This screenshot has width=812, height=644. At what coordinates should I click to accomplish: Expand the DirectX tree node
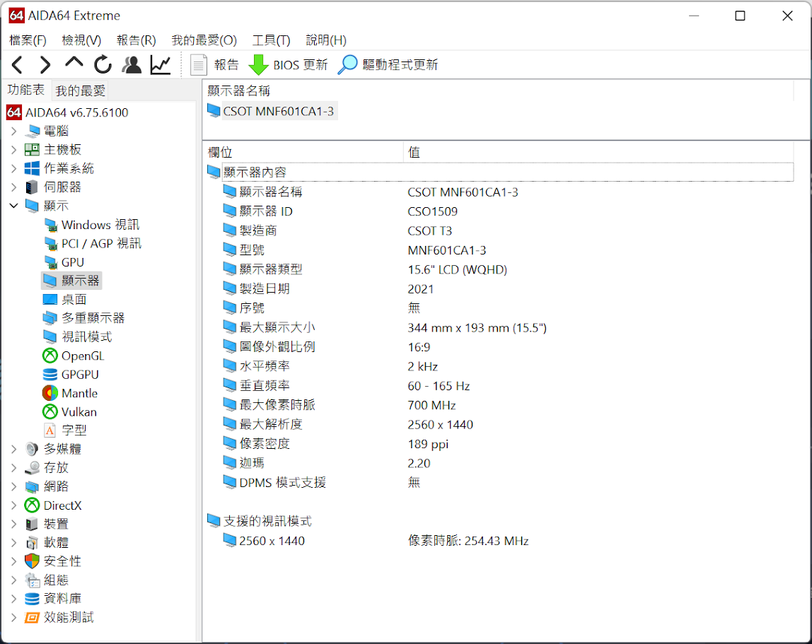pyautogui.click(x=14, y=505)
